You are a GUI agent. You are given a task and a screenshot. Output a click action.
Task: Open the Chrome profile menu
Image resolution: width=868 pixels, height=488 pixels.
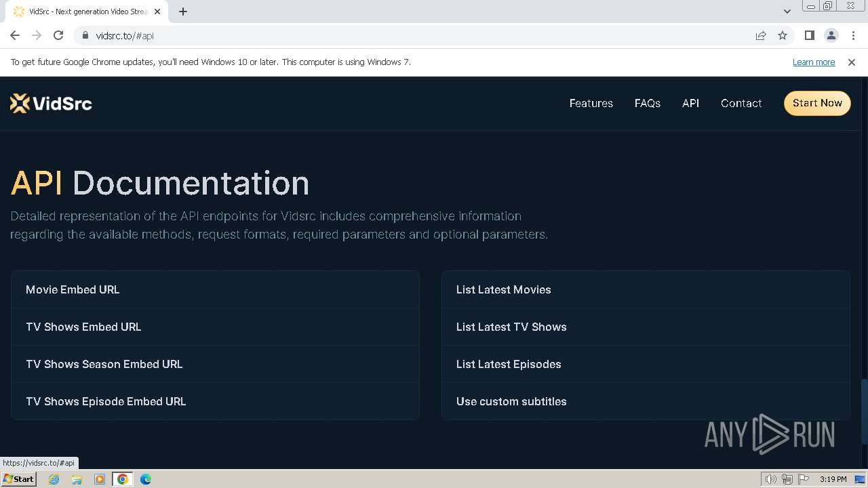coord(831,35)
